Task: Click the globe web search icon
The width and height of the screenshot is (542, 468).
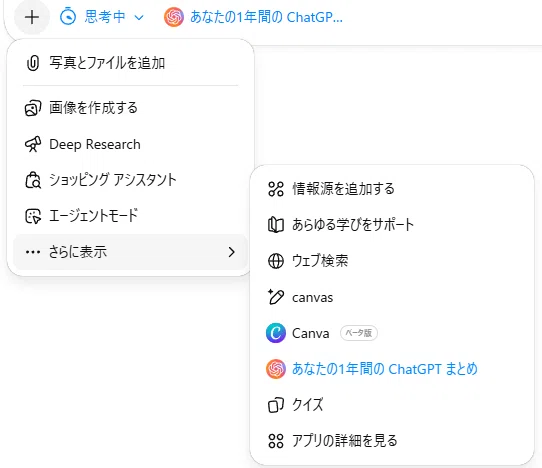Action: 276,261
